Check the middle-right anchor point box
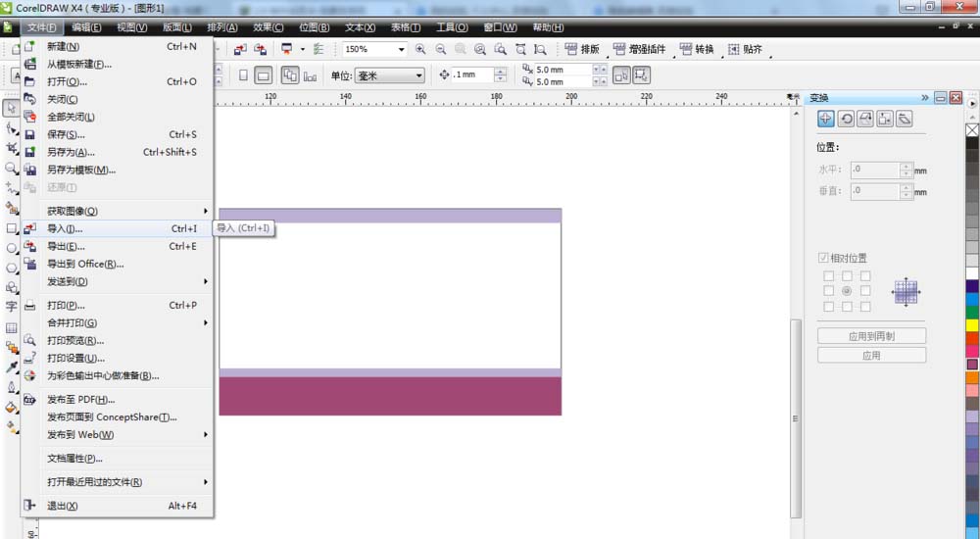The image size is (980, 539). [x=865, y=291]
